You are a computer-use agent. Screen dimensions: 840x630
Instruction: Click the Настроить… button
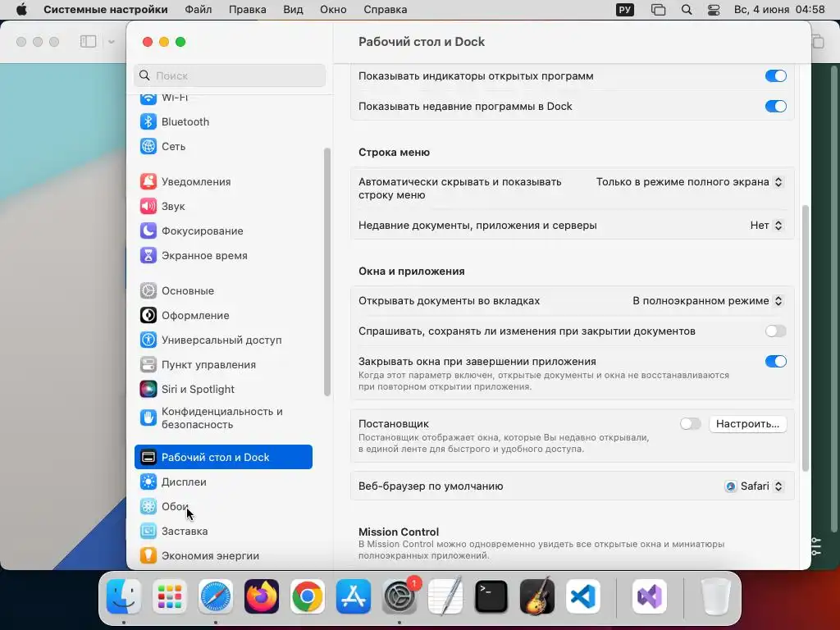(748, 424)
